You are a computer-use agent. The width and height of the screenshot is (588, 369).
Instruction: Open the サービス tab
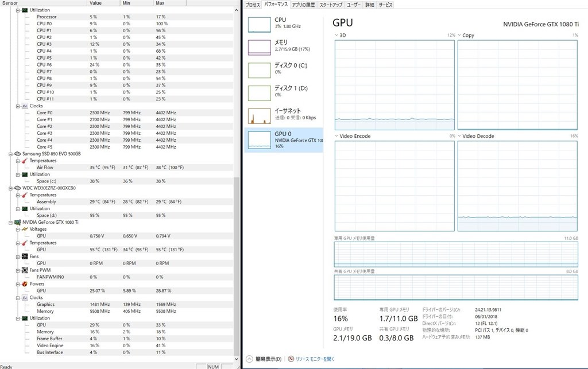(x=385, y=5)
